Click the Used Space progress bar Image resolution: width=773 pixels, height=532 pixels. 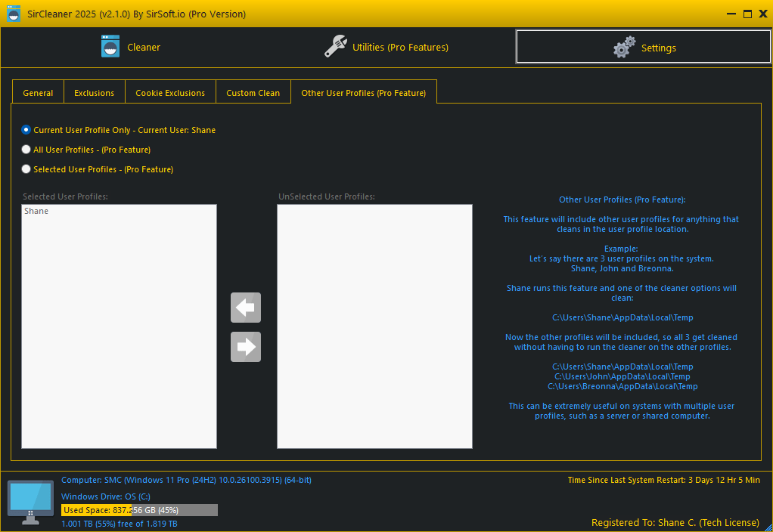click(139, 510)
